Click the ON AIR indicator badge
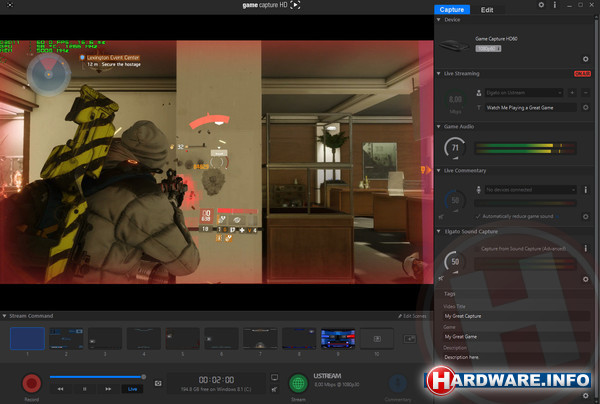600x404 pixels. pos(582,73)
